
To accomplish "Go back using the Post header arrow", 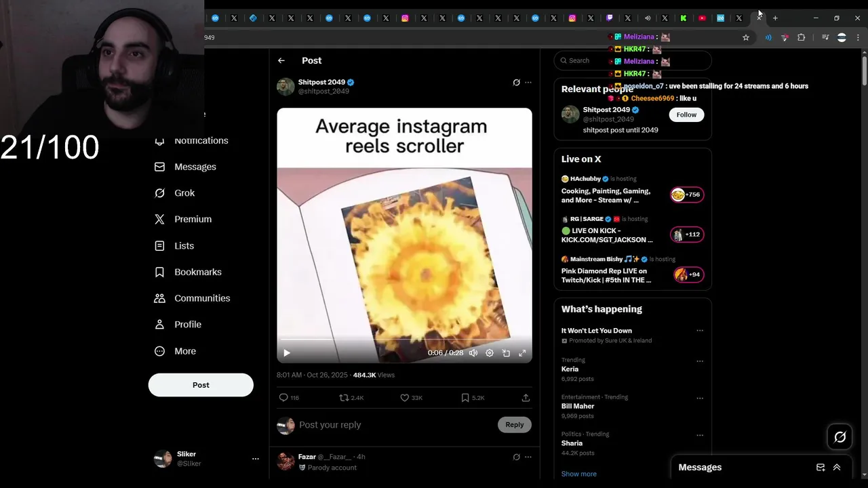I will (281, 60).
